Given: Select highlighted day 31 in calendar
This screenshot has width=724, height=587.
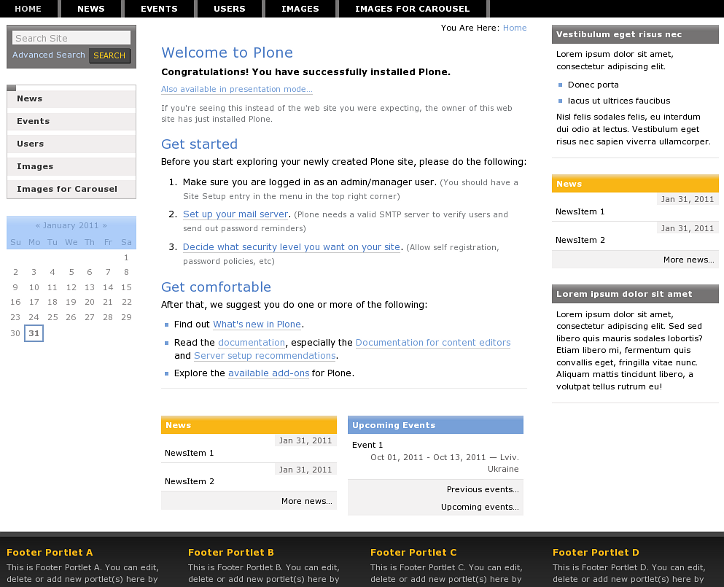Looking at the screenshot, I should (x=34, y=333).
